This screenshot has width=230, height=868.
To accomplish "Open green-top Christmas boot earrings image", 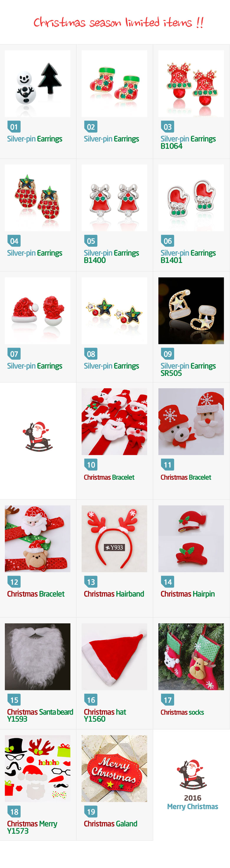I will 114,83.
